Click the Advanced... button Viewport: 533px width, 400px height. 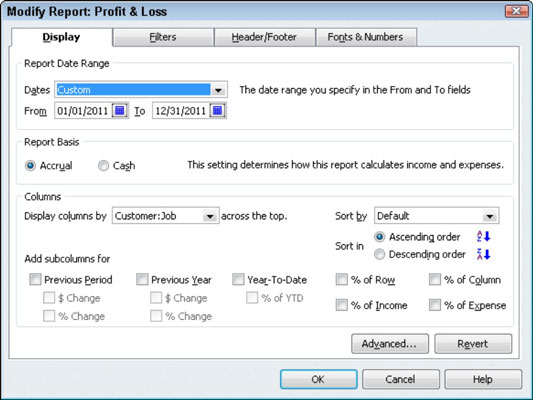coord(390,344)
